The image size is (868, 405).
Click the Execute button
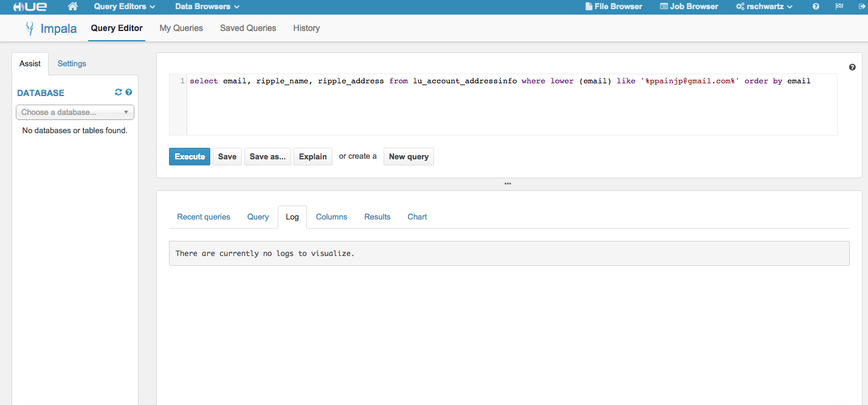tap(190, 156)
